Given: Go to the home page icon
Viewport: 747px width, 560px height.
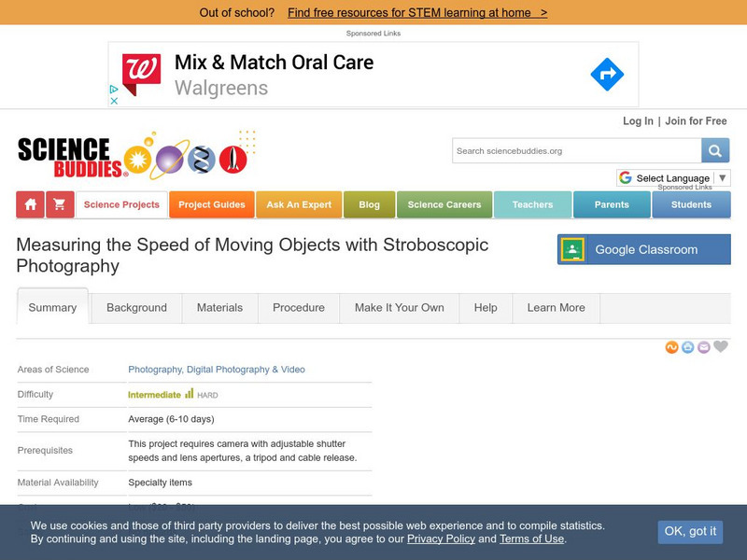Looking at the screenshot, I should coord(31,204).
